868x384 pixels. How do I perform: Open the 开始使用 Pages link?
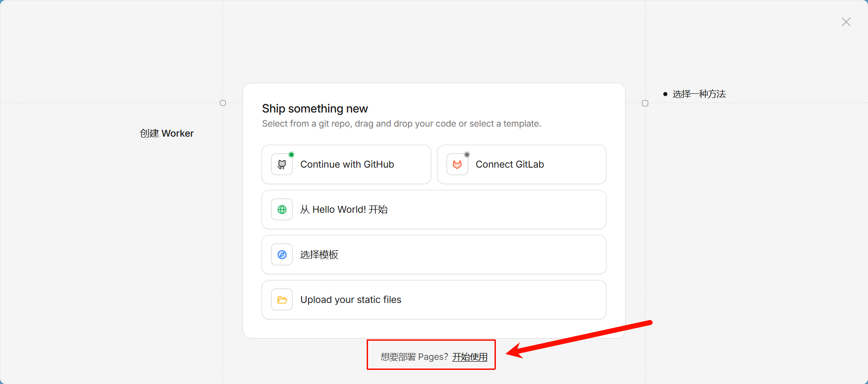469,357
